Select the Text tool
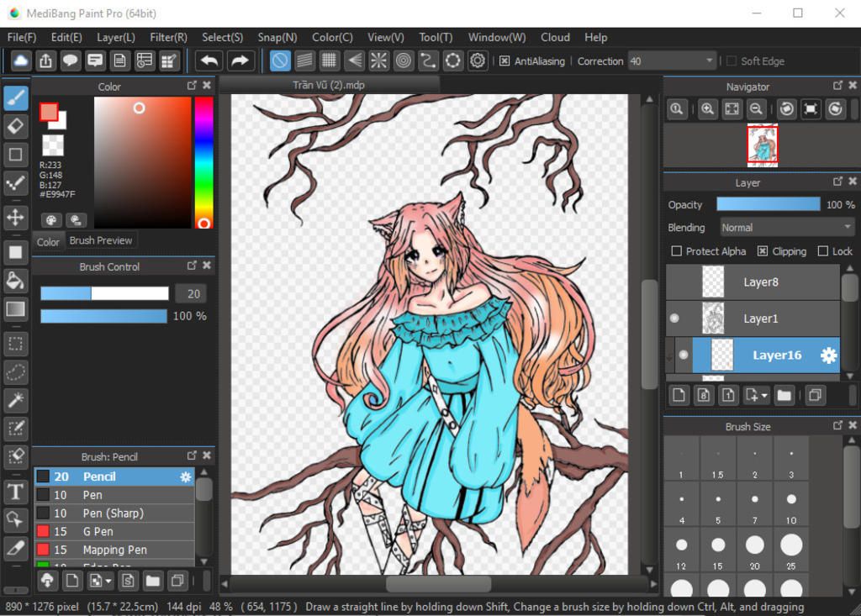The width and height of the screenshot is (861, 616). point(15,492)
